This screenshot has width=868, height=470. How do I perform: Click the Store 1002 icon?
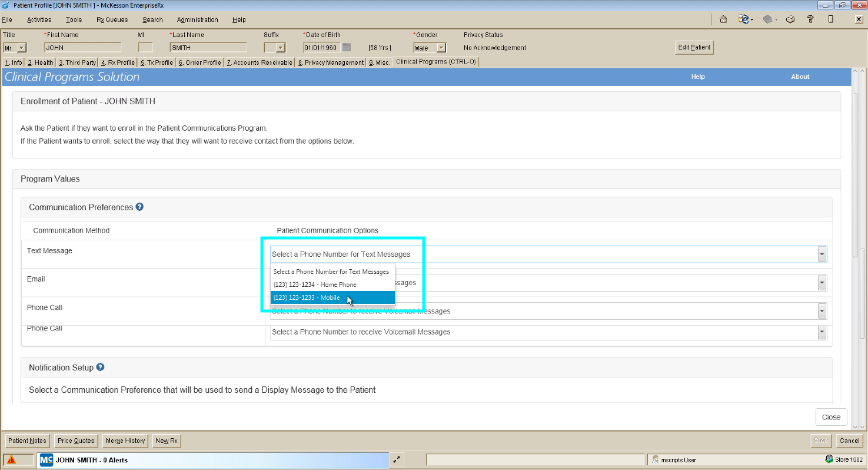pyautogui.click(x=829, y=459)
